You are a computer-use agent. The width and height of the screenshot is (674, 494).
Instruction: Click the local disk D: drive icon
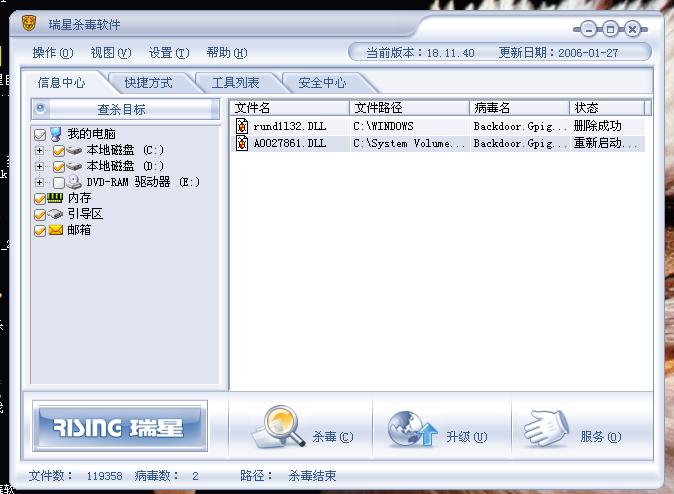(x=74, y=166)
